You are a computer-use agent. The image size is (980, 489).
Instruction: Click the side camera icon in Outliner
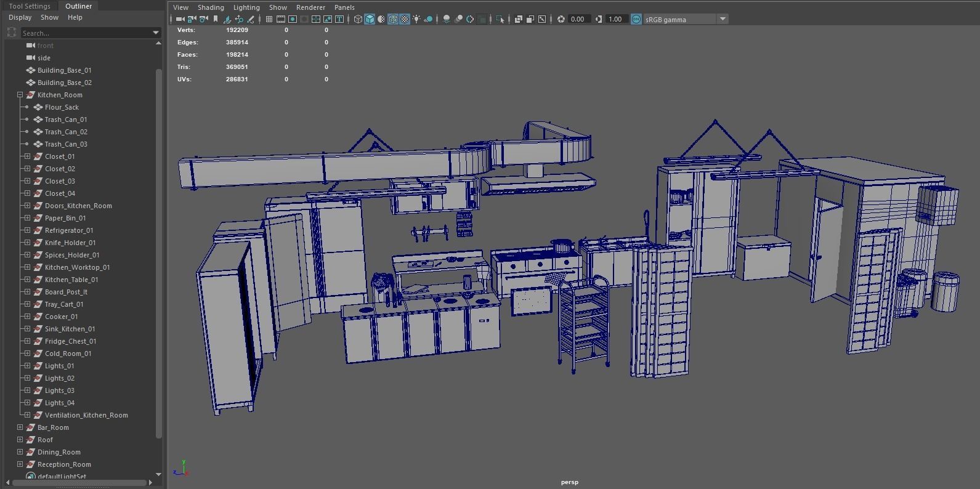(x=30, y=58)
